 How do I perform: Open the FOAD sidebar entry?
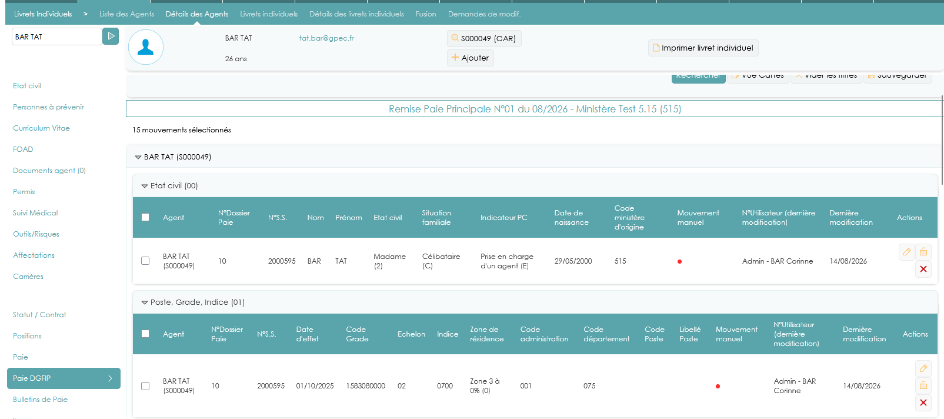[22, 149]
